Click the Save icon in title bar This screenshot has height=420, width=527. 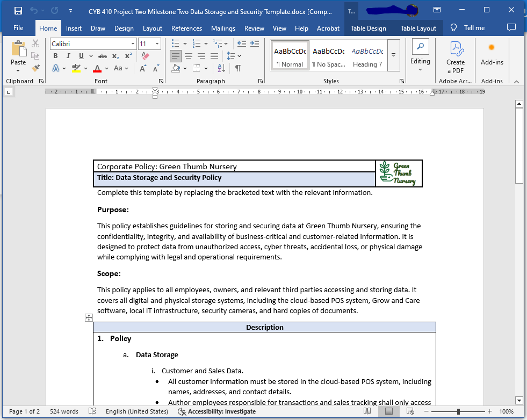[x=18, y=11]
